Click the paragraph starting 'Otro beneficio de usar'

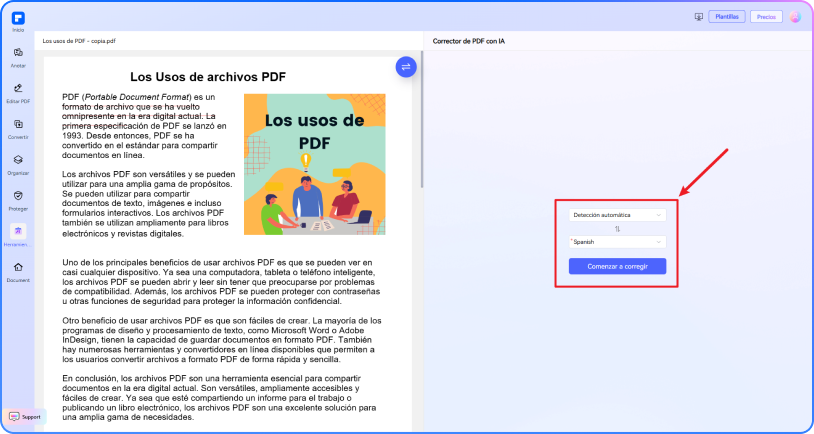click(x=222, y=340)
